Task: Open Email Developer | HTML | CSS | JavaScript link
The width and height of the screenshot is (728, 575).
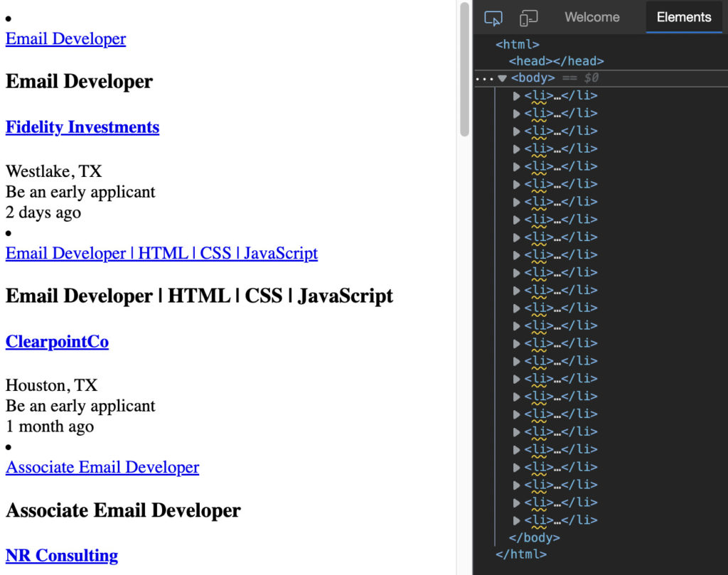Action: (x=161, y=253)
